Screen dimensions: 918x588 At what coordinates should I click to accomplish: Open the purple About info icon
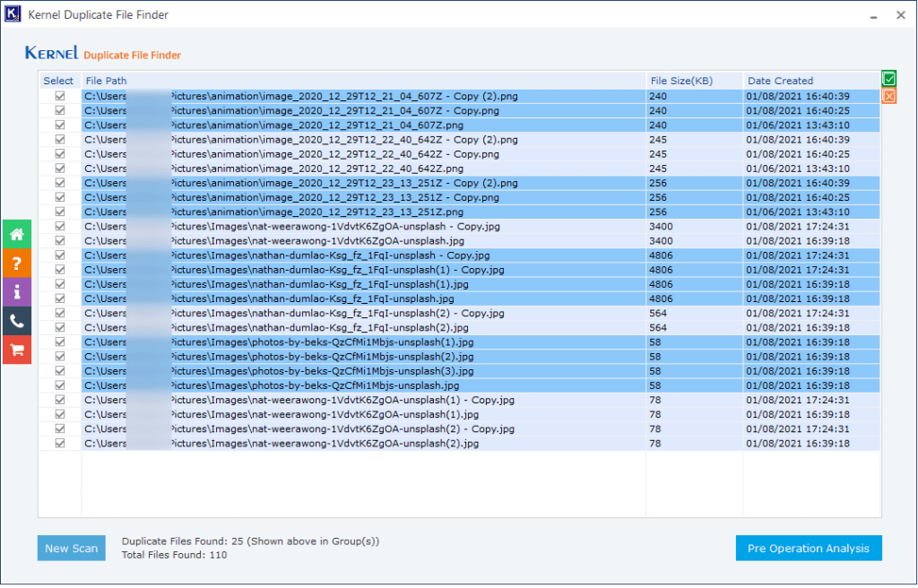(17, 291)
